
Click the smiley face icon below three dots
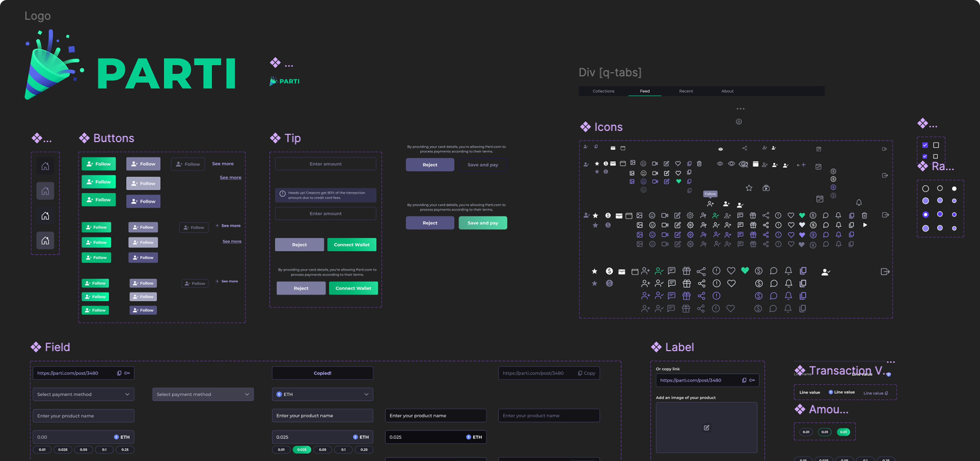click(738, 122)
